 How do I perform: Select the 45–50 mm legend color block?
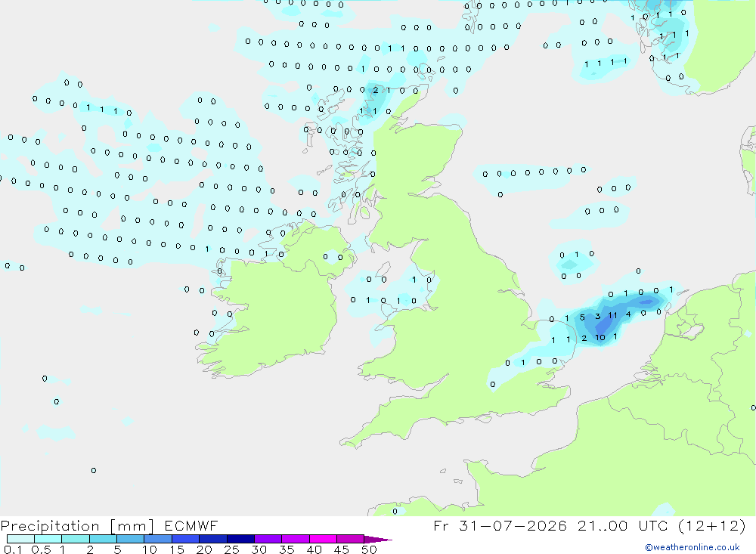350,539
